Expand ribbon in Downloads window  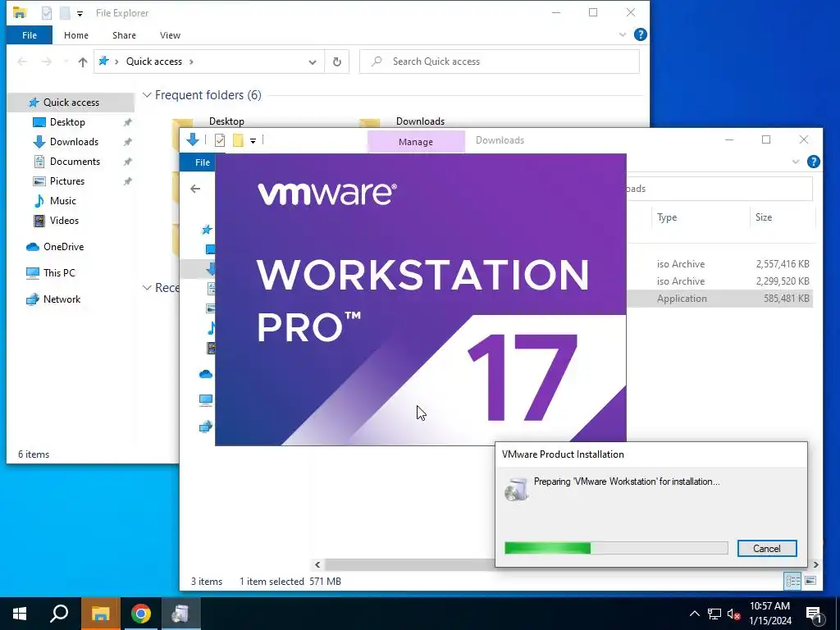(x=796, y=162)
